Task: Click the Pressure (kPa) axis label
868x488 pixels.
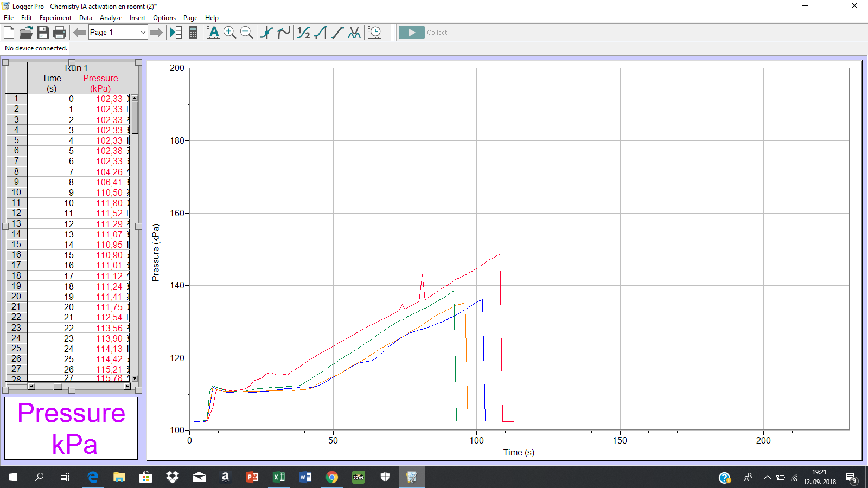Action: click(156, 253)
